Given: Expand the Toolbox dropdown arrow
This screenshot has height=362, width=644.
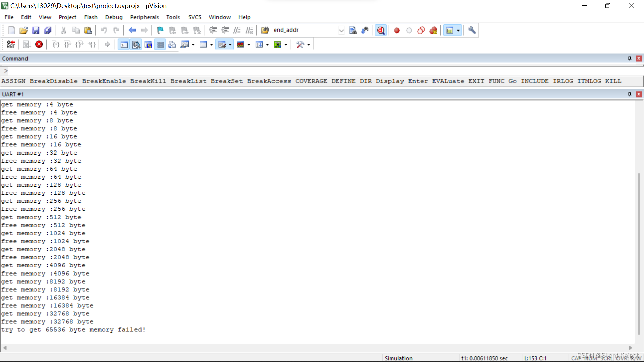Looking at the screenshot, I should 308,45.
